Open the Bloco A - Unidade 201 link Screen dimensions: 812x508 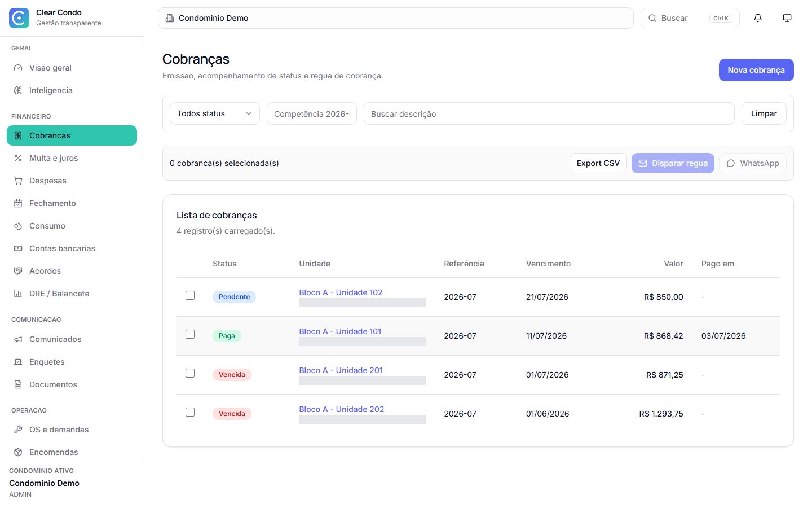(341, 370)
